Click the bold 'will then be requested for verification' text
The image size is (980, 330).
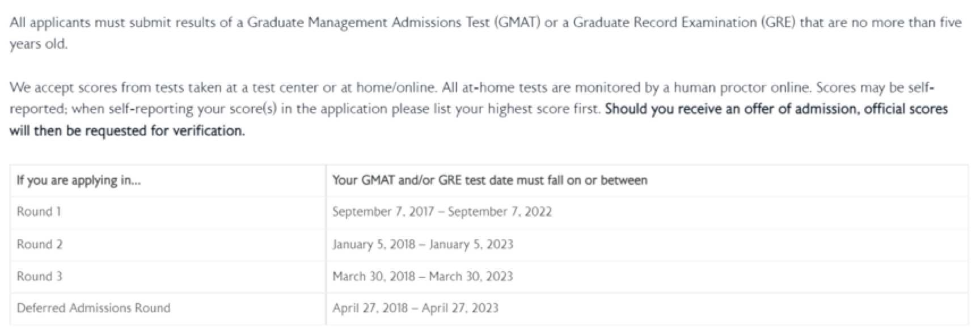[127, 131]
